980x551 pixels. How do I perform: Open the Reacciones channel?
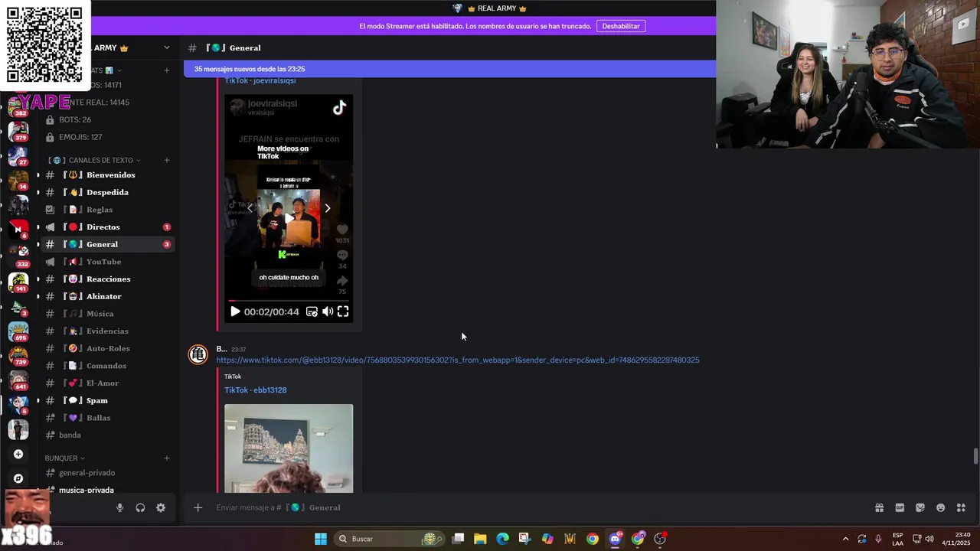pyautogui.click(x=108, y=279)
